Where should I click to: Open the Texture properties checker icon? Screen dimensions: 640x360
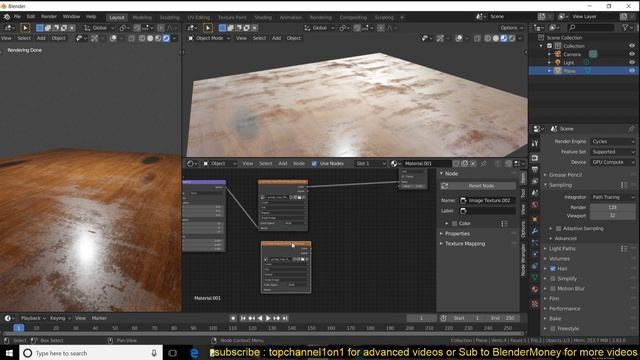click(x=535, y=304)
